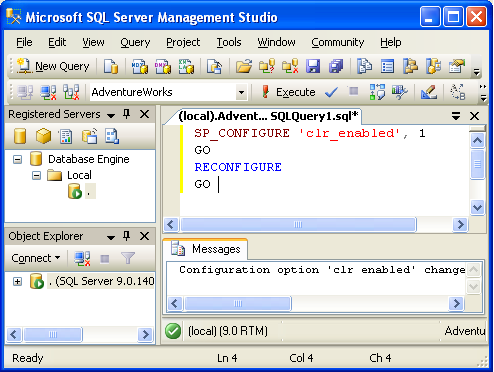Click the Disconnect icon in SQL editor toolbar
Image resolution: width=494 pixels, height=372 pixels.
click(x=48, y=92)
